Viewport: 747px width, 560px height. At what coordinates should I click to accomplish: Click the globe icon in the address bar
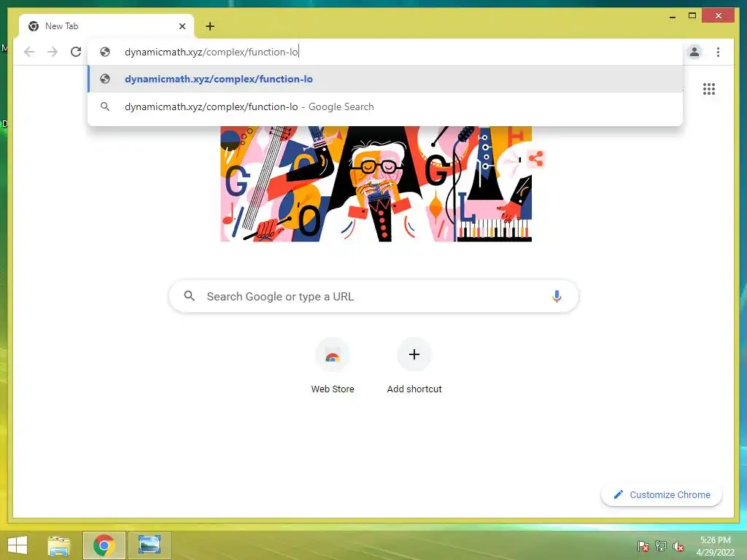[x=105, y=52]
